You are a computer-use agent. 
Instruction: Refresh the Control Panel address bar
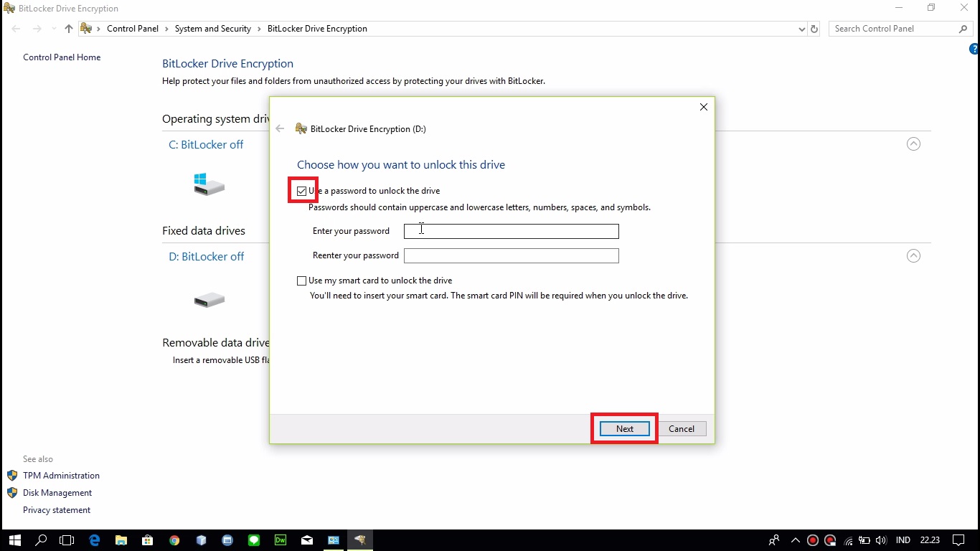tap(814, 29)
